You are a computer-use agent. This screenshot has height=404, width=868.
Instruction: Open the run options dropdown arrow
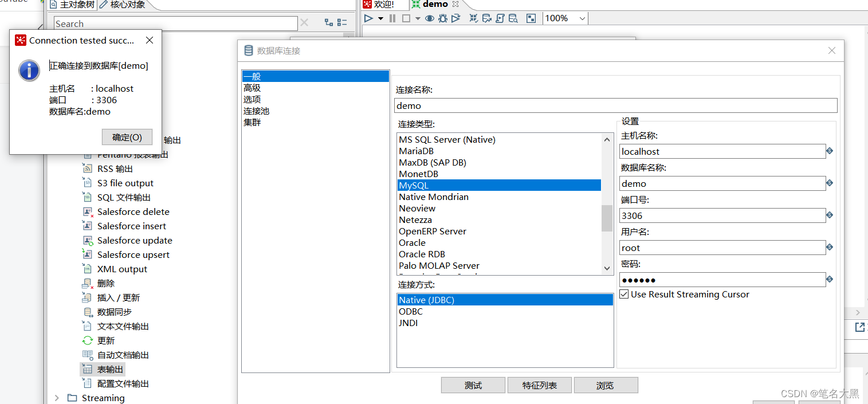click(x=380, y=18)
